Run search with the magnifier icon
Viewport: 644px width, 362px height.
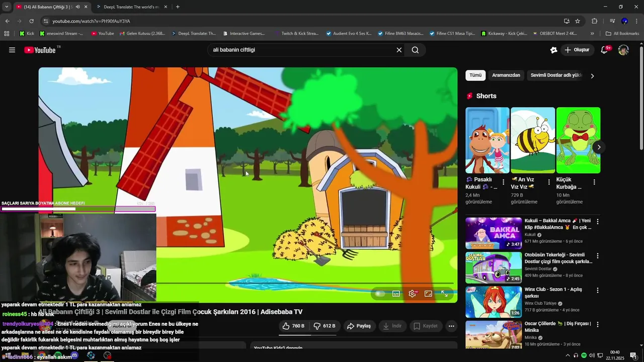(x=415, y=50)
